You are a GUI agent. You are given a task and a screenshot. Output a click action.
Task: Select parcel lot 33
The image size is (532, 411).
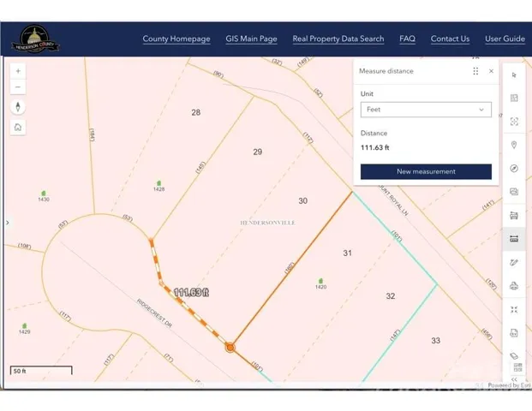pyautogui.click(x=436, y=341)
